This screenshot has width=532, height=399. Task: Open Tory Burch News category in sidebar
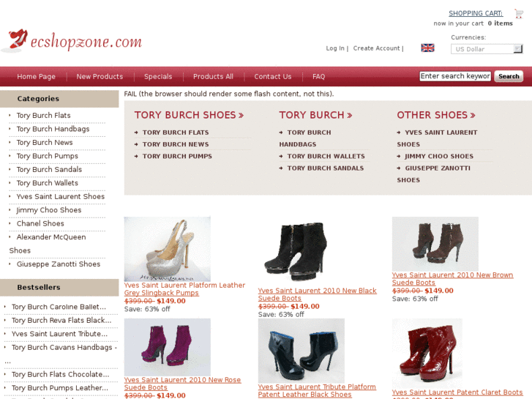pos(45,143)
